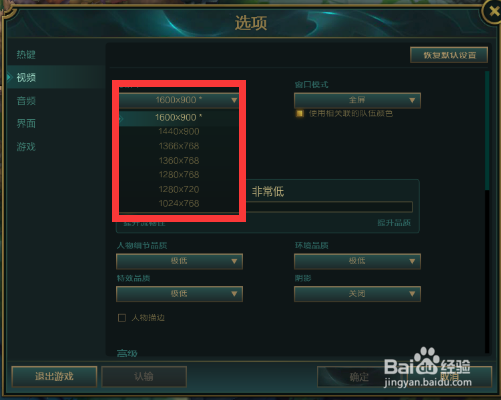Open the 热键 settings tab
501x400 pixels.
pyautogui.click(x=26, y=54)
